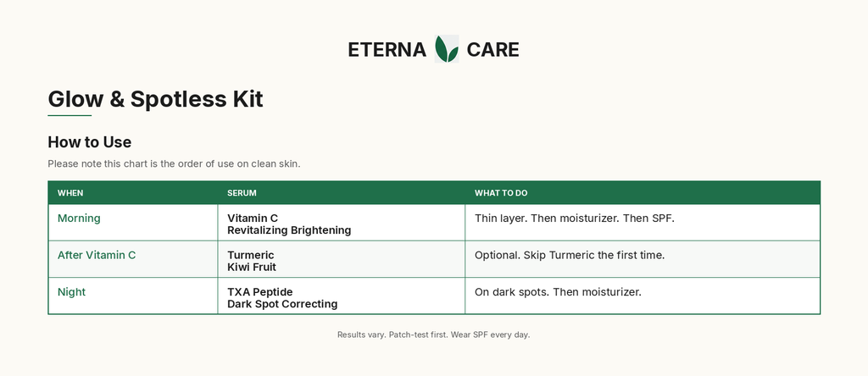Click the WHEN column header
The width and height of the screenshot is (868, 376).
click(70, 193)
